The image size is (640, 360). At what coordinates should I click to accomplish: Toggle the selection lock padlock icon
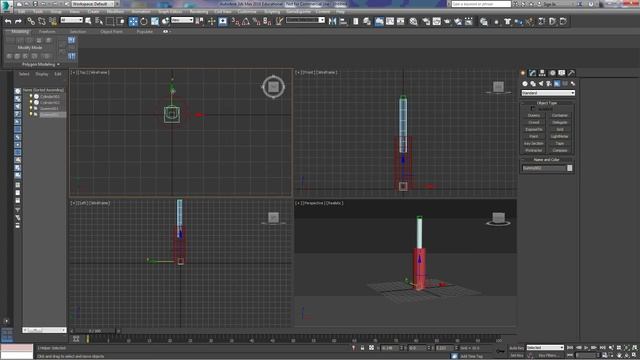(x=362, y=348)
